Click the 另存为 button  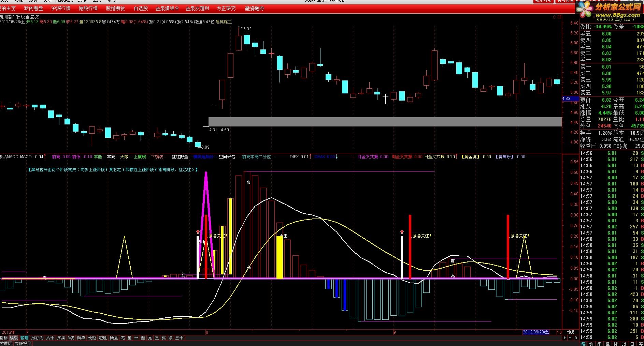point(37,338)
